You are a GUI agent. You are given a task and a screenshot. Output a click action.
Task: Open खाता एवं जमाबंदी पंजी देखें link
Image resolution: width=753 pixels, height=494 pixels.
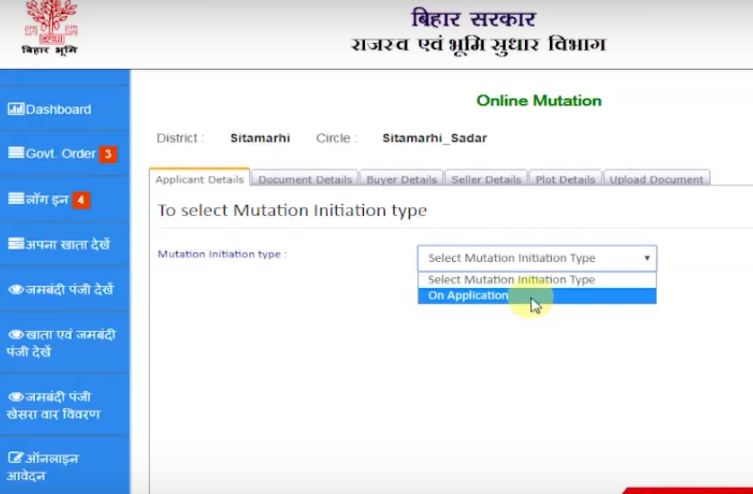tap(64, 343)
